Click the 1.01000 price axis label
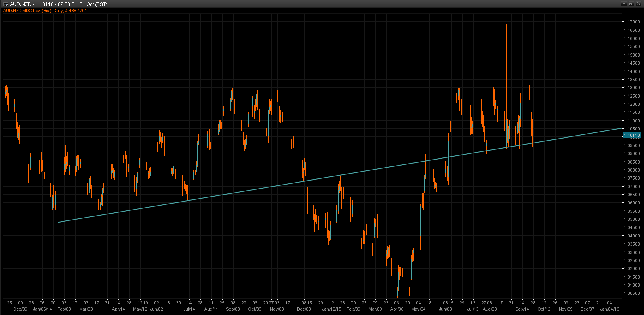 (632, 285)
